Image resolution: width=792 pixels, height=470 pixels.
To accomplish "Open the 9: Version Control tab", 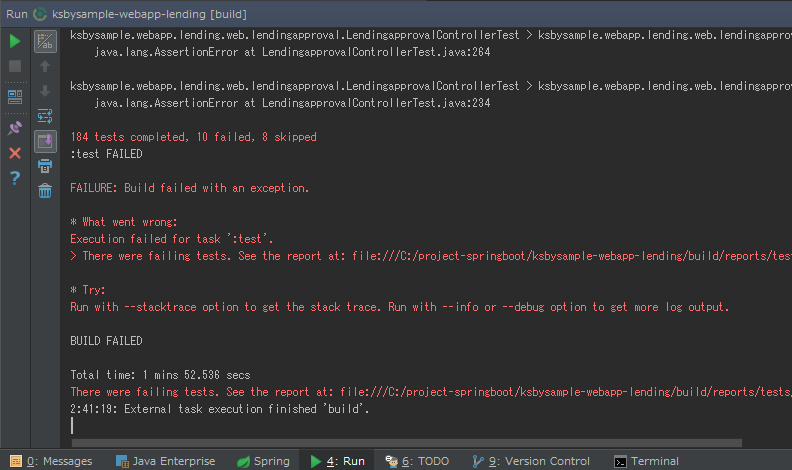I will (x=531, y=461).
